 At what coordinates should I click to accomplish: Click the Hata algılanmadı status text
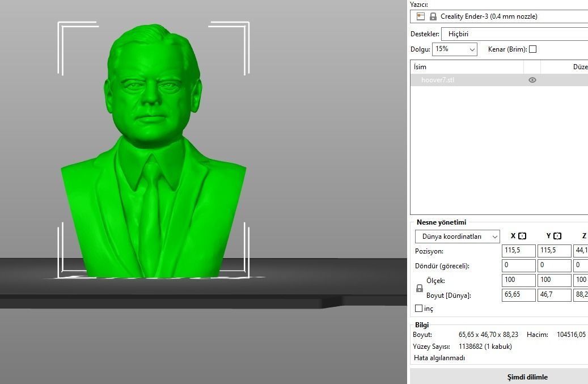coord(439,358)
